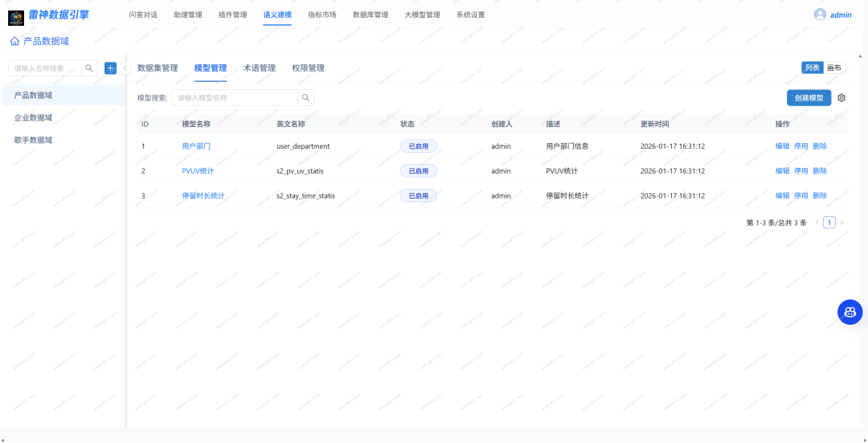The height and width of the screenshot is (443, 868).
Task: Delete the 用户部门 model row
Action: tap(820, 146)
